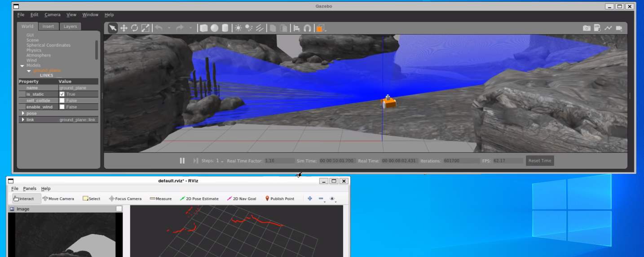
Task: Activate the Scale mode tool in Gazebo
Action: [x=146, y=28]
